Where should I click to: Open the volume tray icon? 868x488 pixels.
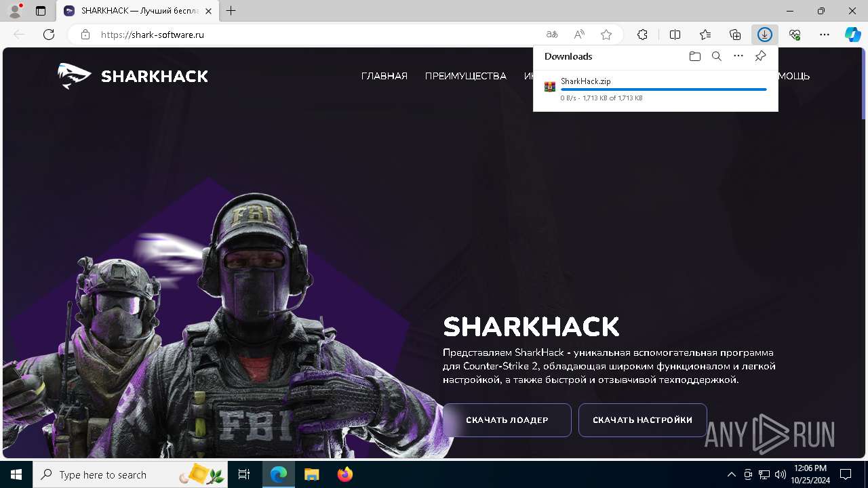[x=781, y=474]
